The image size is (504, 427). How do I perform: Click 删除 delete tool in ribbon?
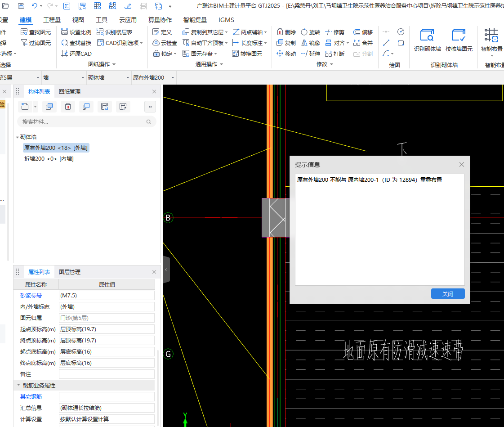pos(286,32)
